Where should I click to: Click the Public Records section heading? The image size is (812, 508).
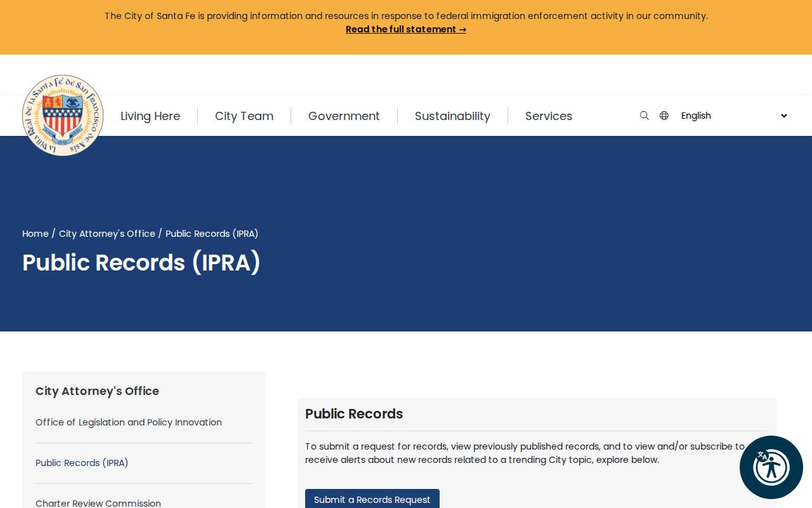click(354, 414)
